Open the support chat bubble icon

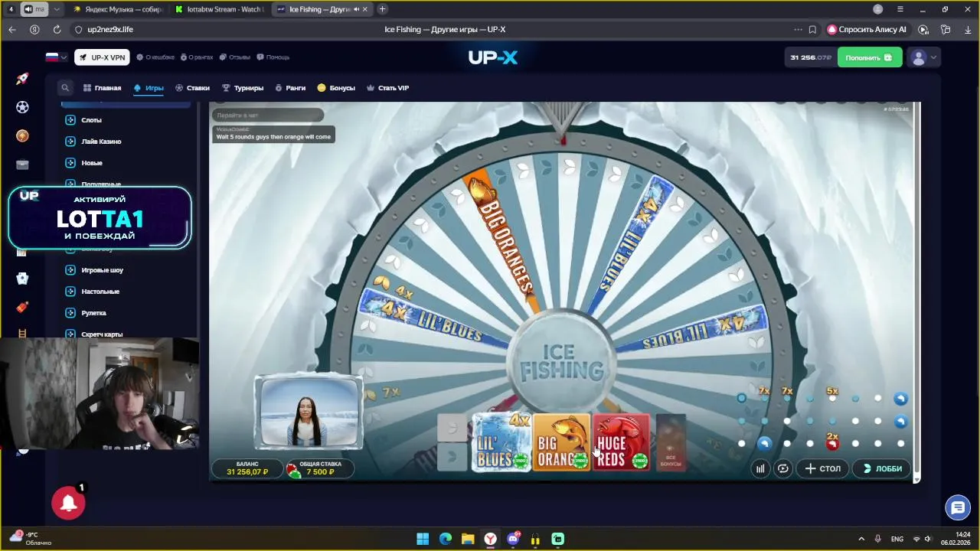[957, 507]
